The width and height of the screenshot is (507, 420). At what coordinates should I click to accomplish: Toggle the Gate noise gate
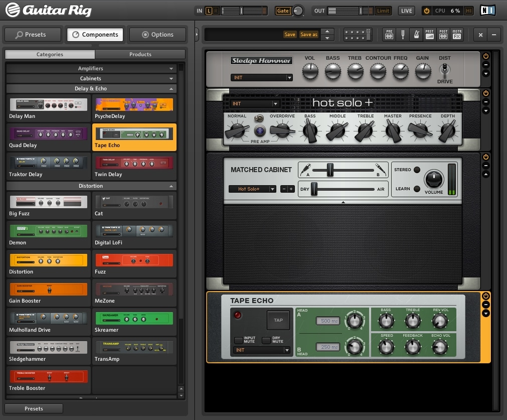pos(283,11)
